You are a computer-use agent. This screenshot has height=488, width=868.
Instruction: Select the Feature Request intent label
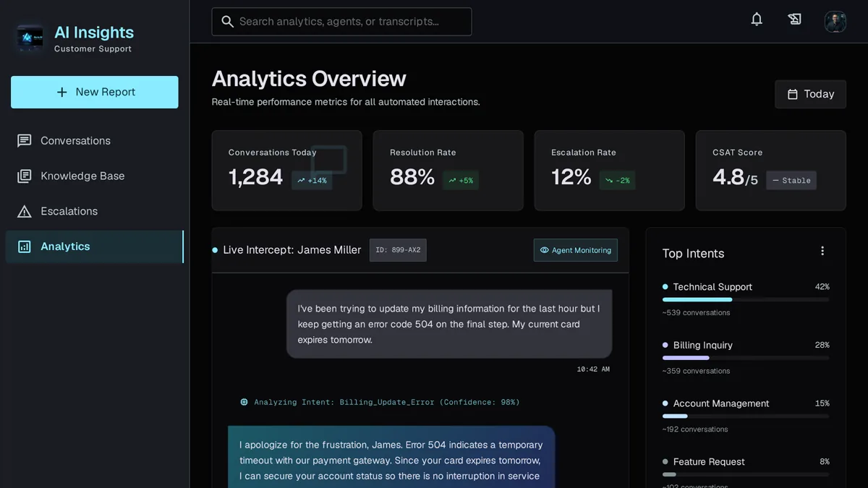pyautogui.click(x=709, y=462)
